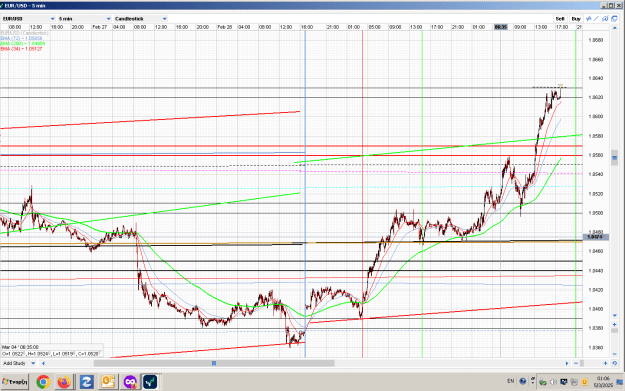The image size is (625, 391).
Task: Click the reset chart view icon
Action: [x=614, y=363]
